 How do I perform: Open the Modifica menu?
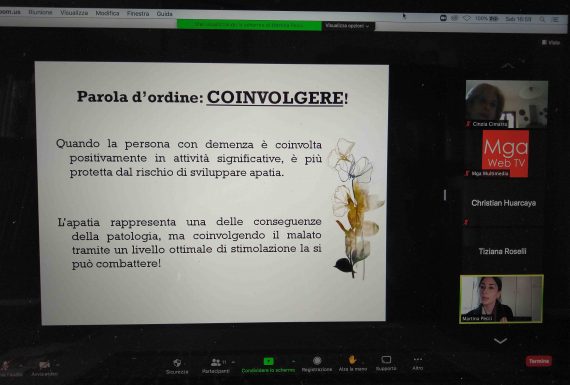click(x=107, y=13)
